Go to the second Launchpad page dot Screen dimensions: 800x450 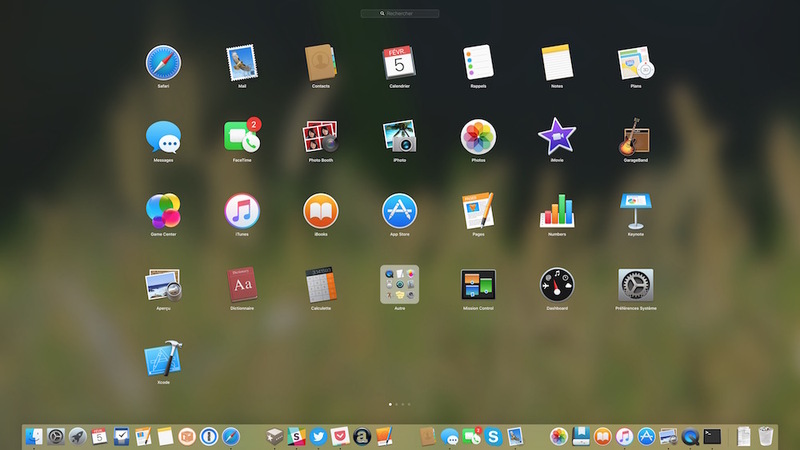point(396,405)
